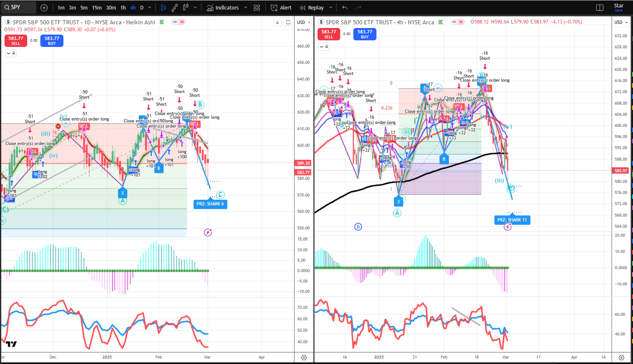Viewport: 633px width, 364px height.
Task: Toggle the pink wave indicator on 4h chart
Action: point(461,22)
